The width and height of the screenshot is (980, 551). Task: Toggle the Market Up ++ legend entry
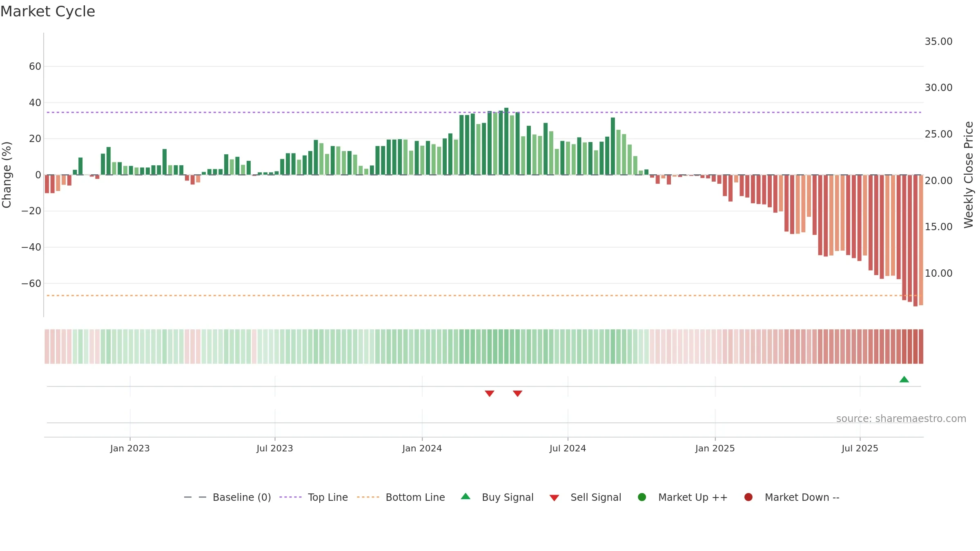682,497
